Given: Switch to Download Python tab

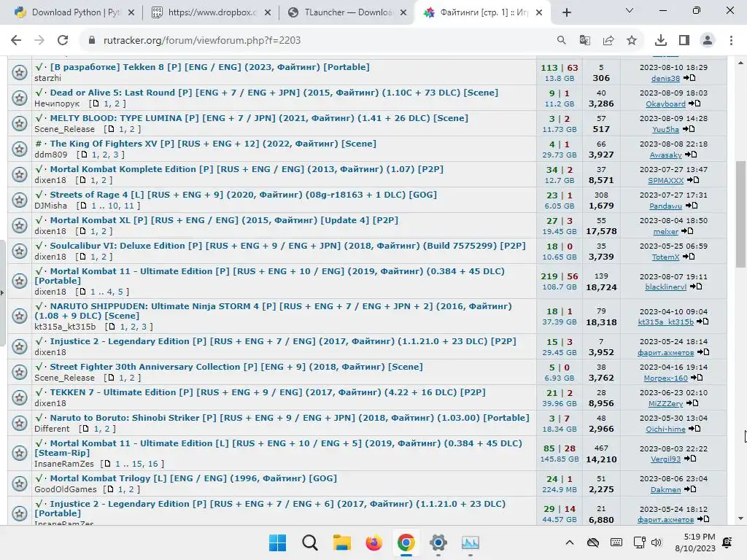Looking at the screenshot, I should [75, 12].
